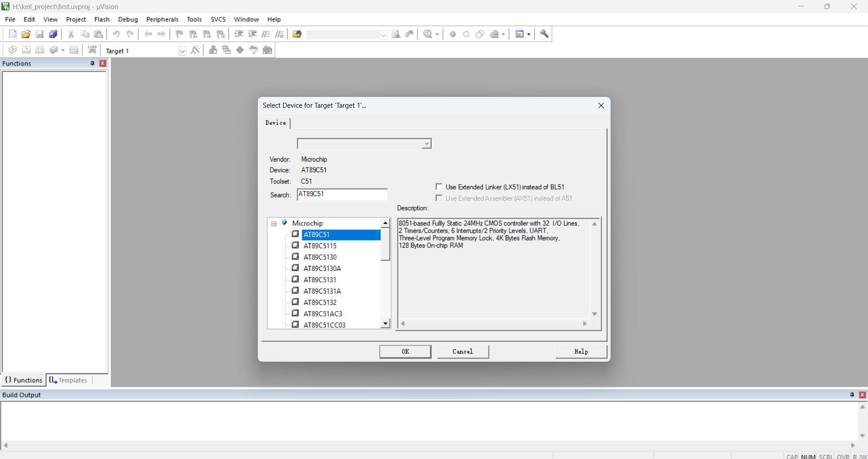Click the Save icon in the toolbar
868x459 pixels.
(x=40, y=34)
